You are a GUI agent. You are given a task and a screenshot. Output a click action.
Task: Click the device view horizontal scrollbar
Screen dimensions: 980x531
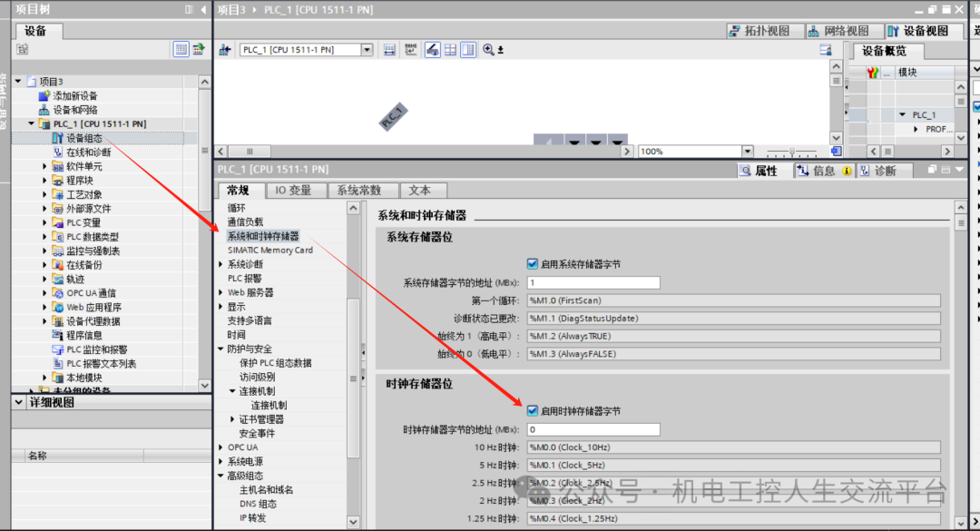click(424, 152)
